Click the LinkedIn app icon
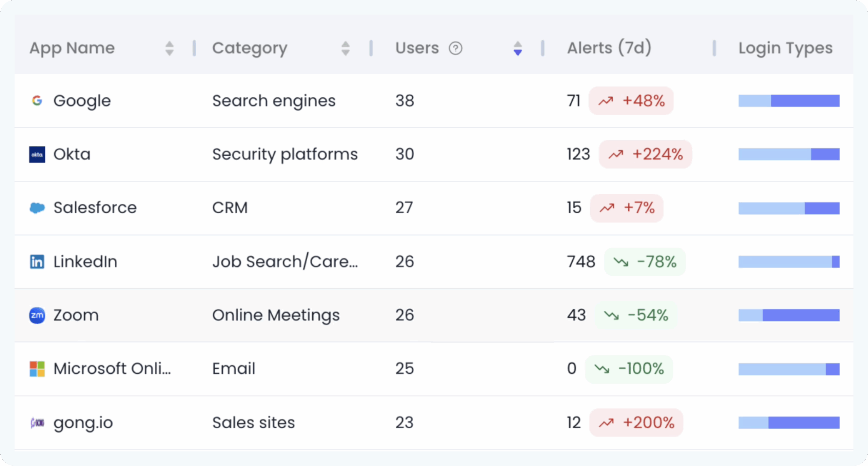Viewport: 868px width, 466px height. [37, 261]
